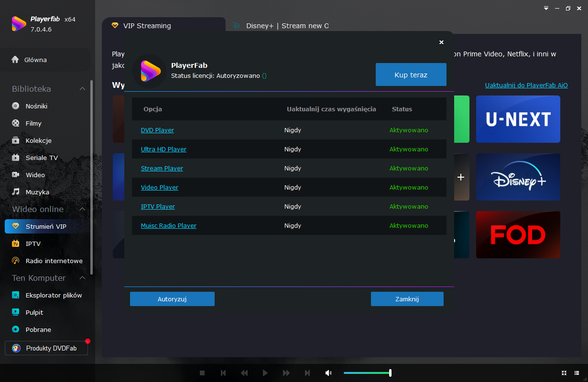Click Zamknij to close dialog
The height and width of the screenshot is (382, 588).
coord(407,299)
